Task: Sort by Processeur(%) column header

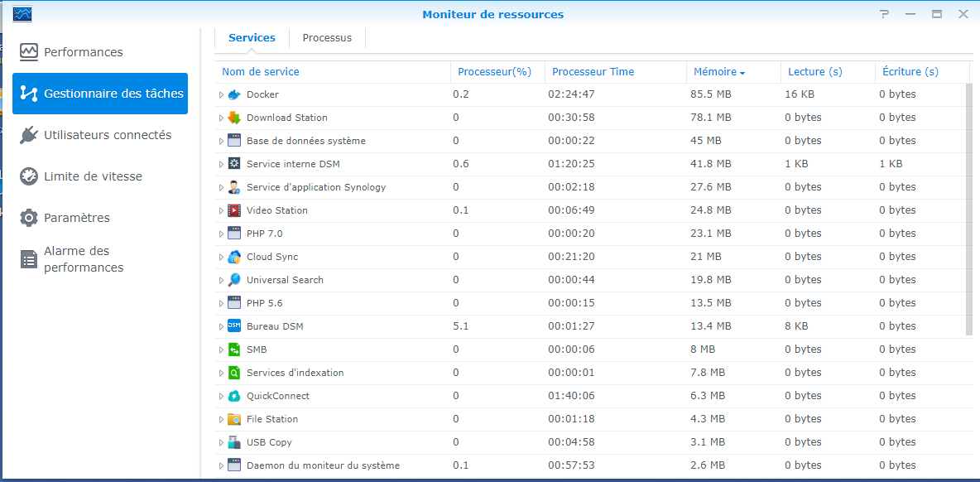Action: [494, 72]
